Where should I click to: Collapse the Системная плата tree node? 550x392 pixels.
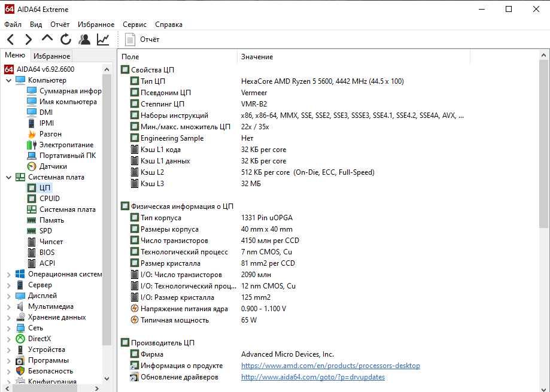(x=9, y=177)
